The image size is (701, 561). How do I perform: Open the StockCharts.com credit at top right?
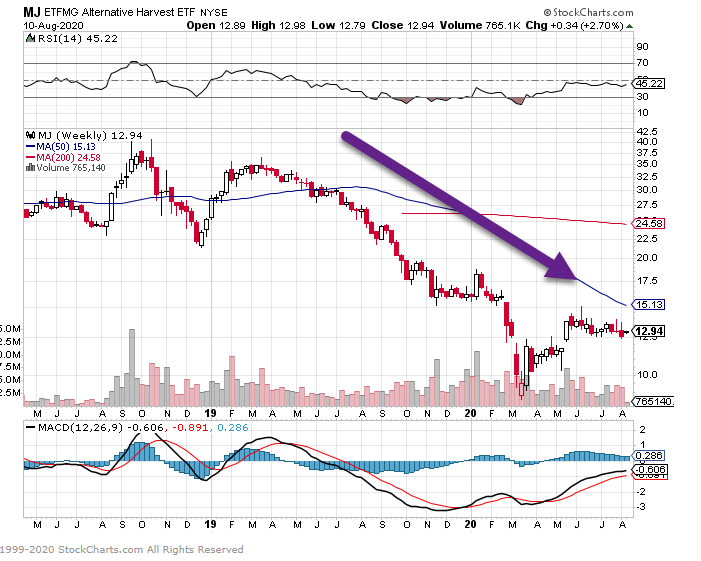point(588,13)
